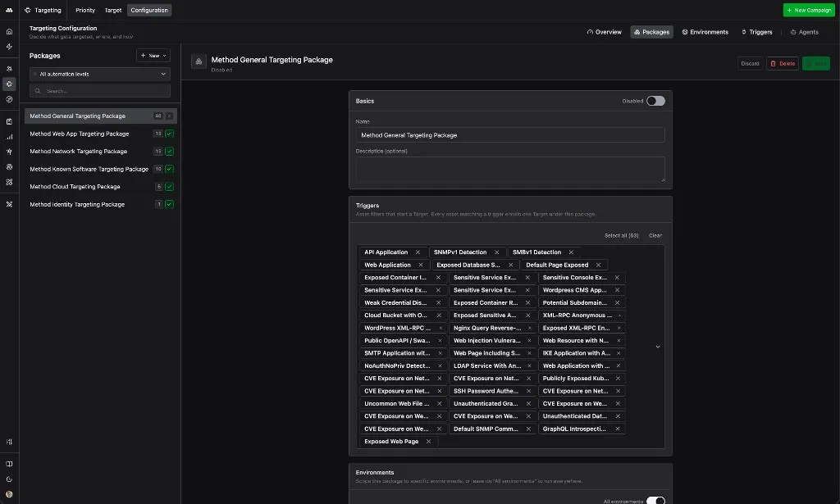Remove the Nginx Query Reverse-... chip

[529, 328]
